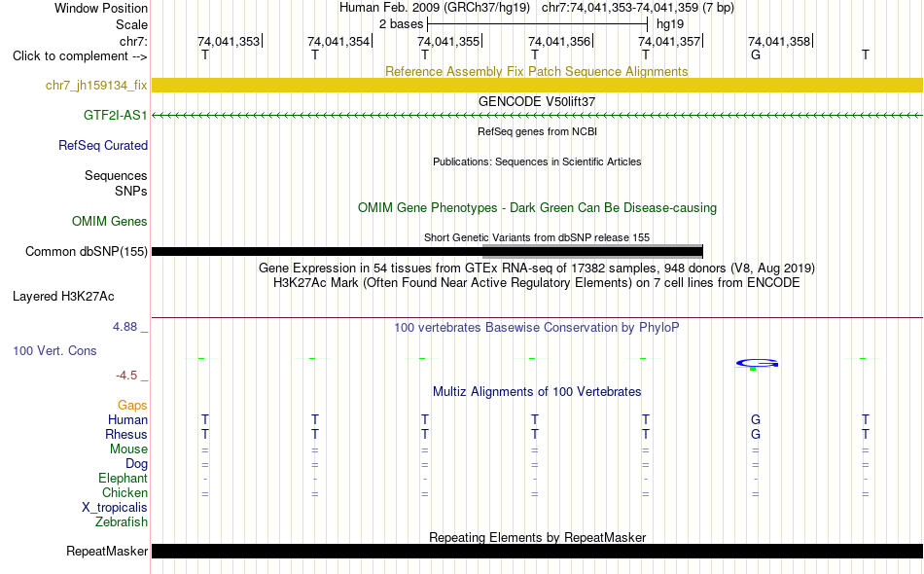Click the Sequences track label

pos(116,176)
